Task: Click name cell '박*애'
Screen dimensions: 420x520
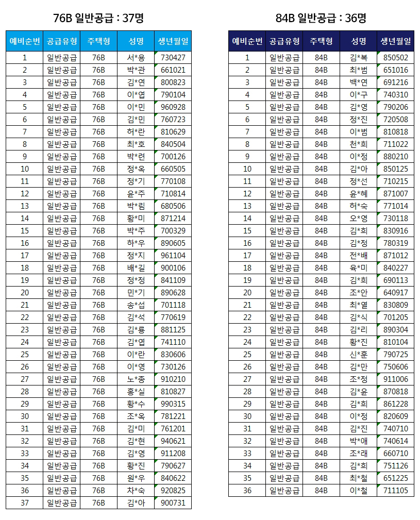Action: (x=358, y=441)
